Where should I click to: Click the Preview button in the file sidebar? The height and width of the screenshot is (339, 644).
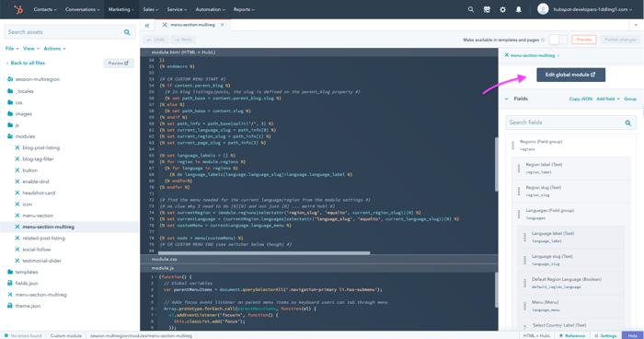tap(119, 63)
